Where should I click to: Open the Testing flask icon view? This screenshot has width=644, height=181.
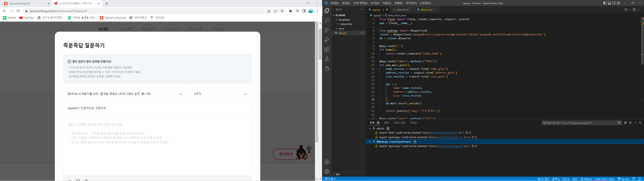click(327, 59)
